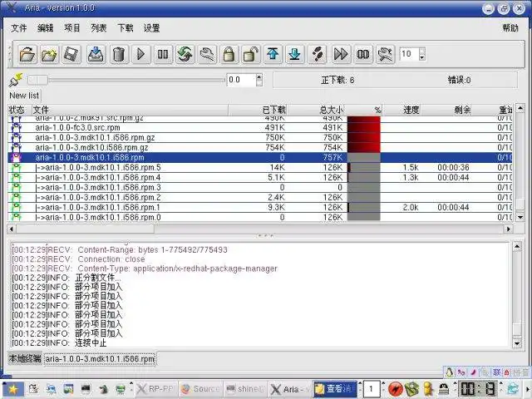The width and height of the screenshot is (532, 399).
Task: Select part row i586.rpm.0
Action: coord(260,217)
